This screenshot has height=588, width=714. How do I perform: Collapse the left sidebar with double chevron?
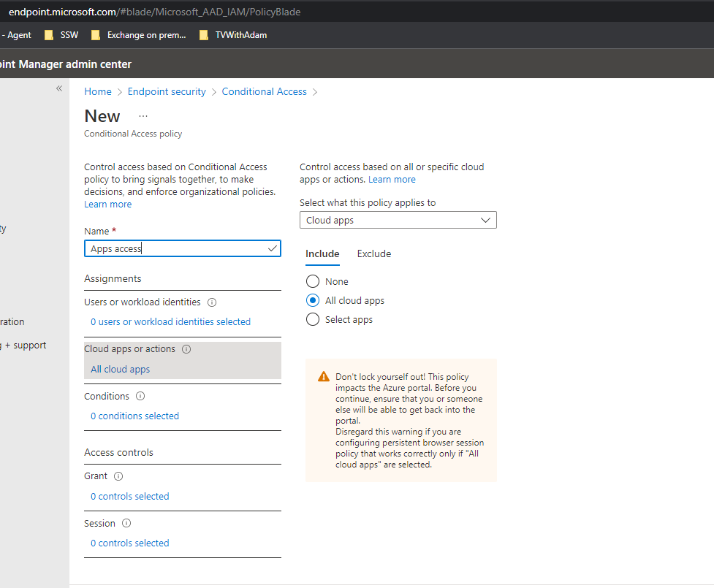59,88
